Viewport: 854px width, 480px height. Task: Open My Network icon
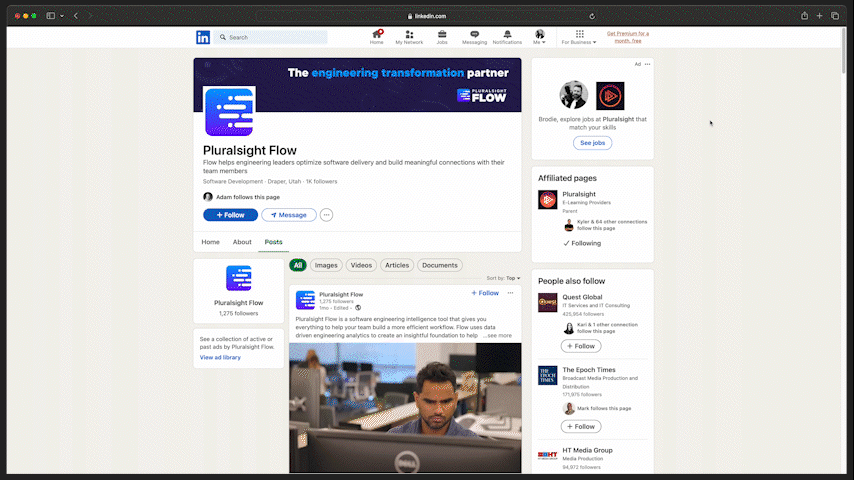pyautogui.click(x=409, y=37)
